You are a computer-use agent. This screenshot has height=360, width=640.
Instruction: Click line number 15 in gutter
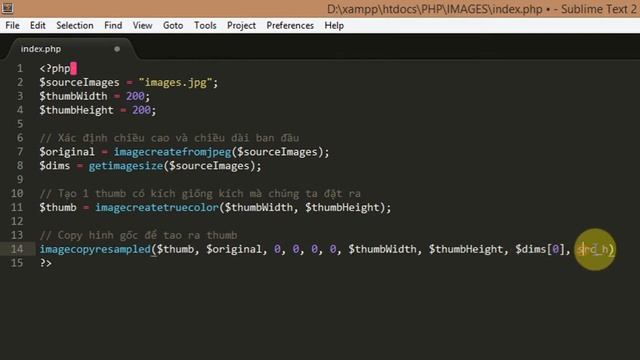tap(17, 262)
